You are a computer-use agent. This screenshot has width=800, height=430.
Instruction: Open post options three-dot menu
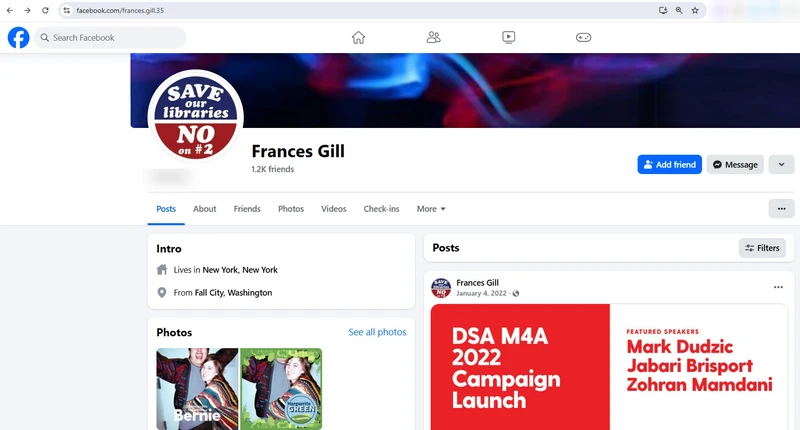point(778,287)
